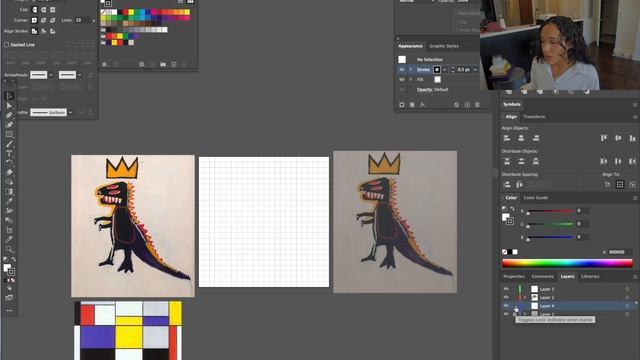Screen dimensions: 640x360
Task: Align stroke to outside
Action: click(53, 31)
